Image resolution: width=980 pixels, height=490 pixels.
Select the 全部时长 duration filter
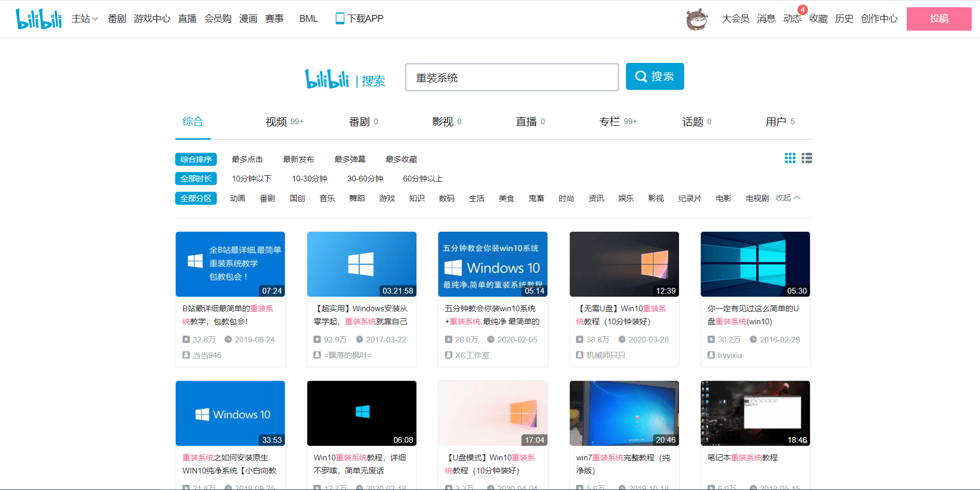196,179
